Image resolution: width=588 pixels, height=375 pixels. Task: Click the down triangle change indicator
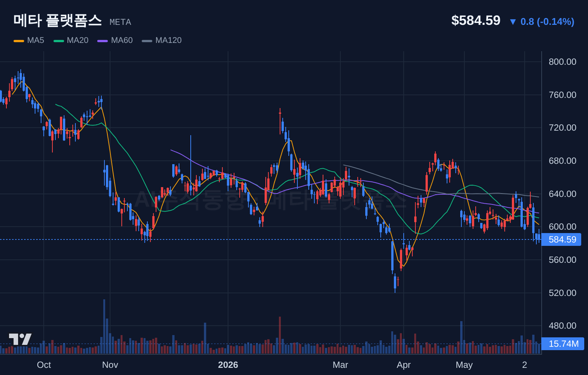(x=513, y=22)
